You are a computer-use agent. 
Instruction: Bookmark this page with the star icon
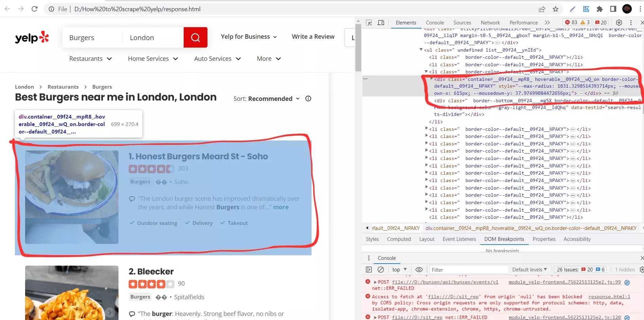[x=555, y=9]
